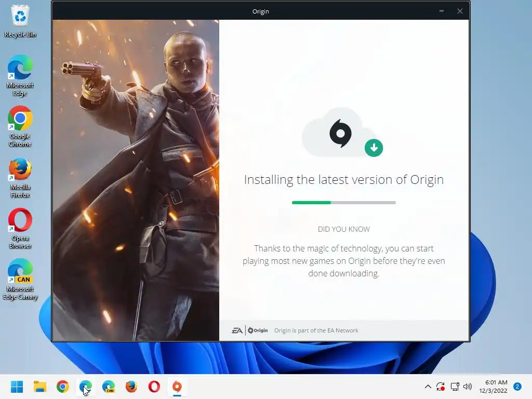Open network status tray icon

click(455, 387)
